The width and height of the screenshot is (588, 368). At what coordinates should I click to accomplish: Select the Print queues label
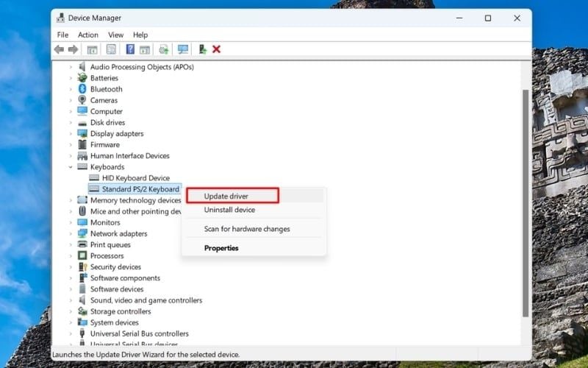point(110,244)
